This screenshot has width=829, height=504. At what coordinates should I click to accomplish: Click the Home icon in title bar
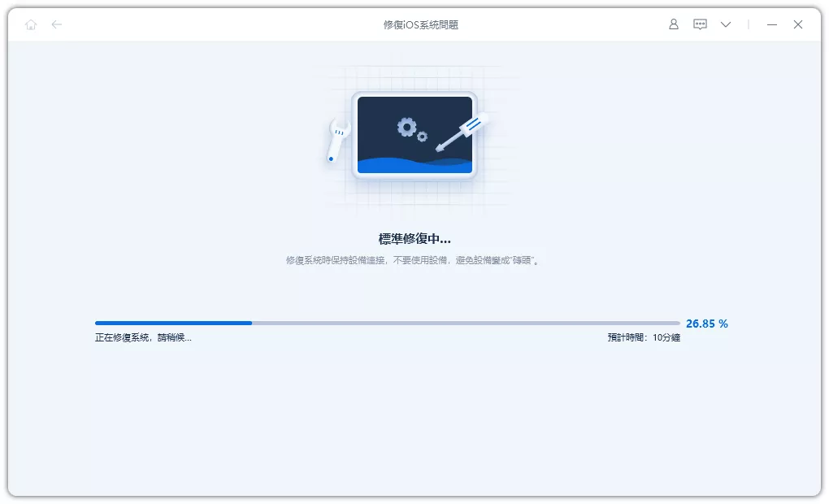pyautogui.click(x=31, y=24)
